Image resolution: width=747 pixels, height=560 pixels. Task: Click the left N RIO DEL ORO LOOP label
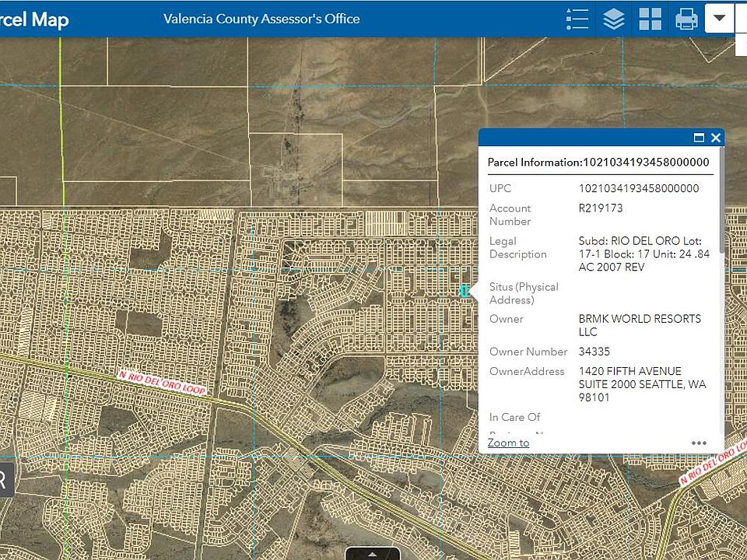(162, 383)
